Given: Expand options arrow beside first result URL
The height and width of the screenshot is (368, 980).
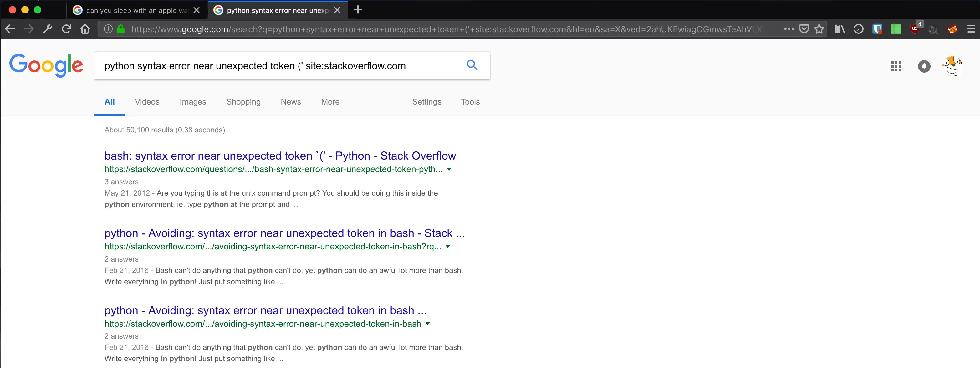Looking at the screenshot, I should click(449, 169).
